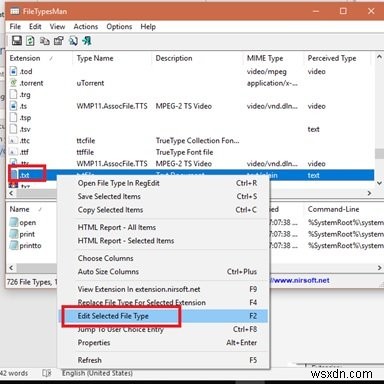Image resolution: width=384 pixels, height=384 pixels.
Task: Select the uTorrent type name cell
Action: pos(90,83)
